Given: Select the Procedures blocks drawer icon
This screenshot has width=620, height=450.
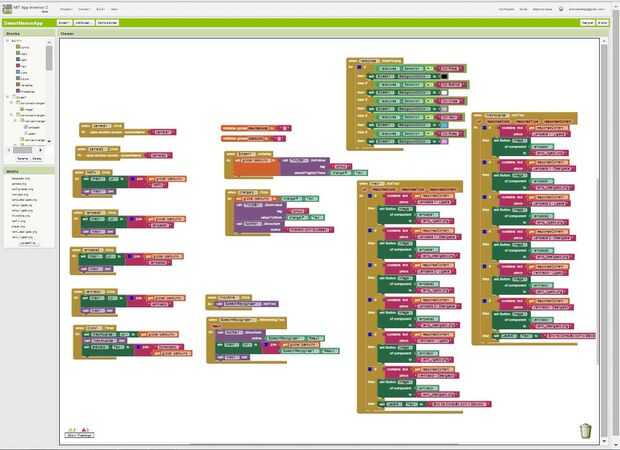Looking at the screenshot, I should tap(18, 91).
